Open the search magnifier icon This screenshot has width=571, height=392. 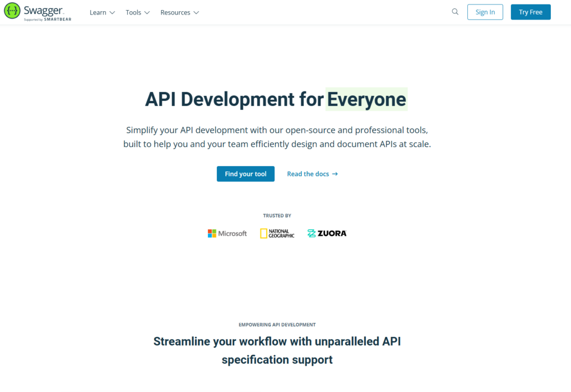tap(455, 12)
